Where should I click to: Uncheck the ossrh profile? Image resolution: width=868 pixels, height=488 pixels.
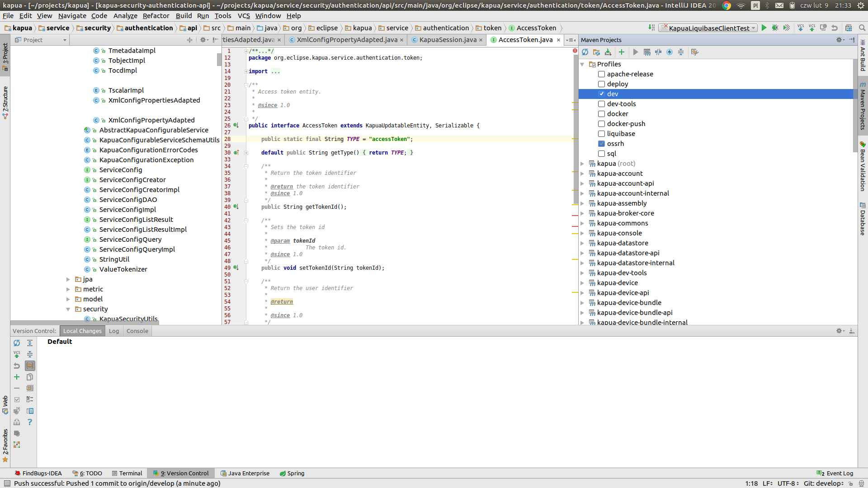click(x=602, y=144)
